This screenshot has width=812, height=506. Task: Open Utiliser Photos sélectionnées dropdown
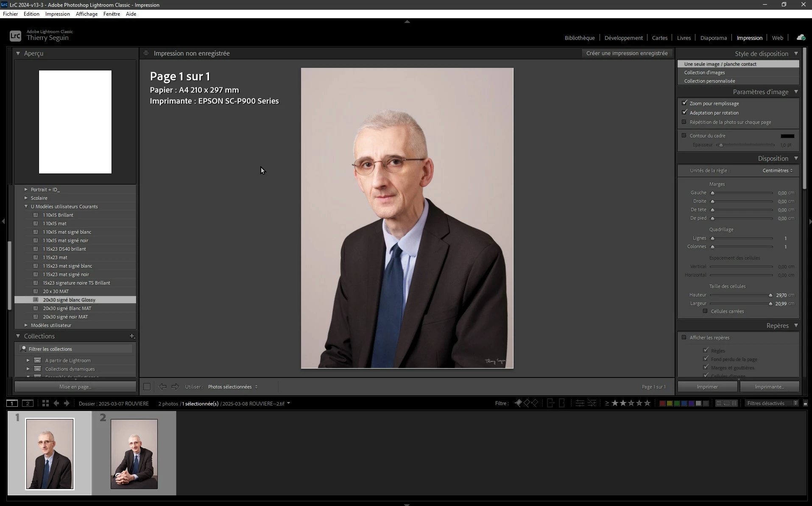point(233,387)
